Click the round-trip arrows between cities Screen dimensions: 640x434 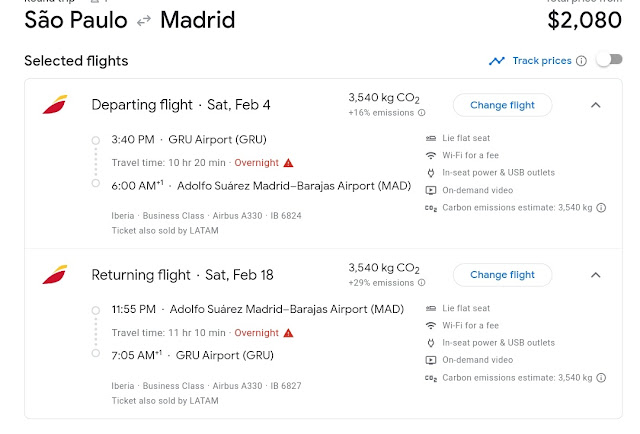pyautogui.click(x=145, y=20)
